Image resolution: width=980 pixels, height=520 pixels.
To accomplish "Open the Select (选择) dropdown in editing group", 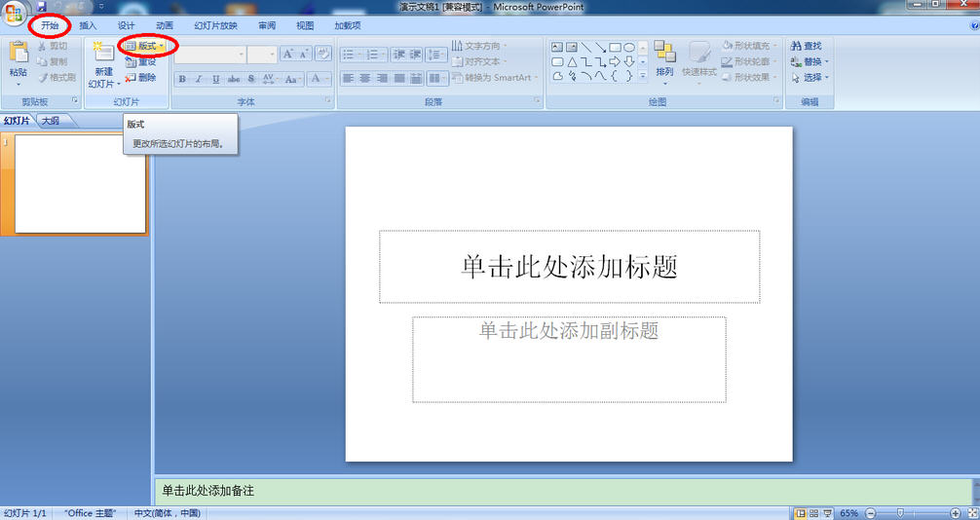I will 810,78.
